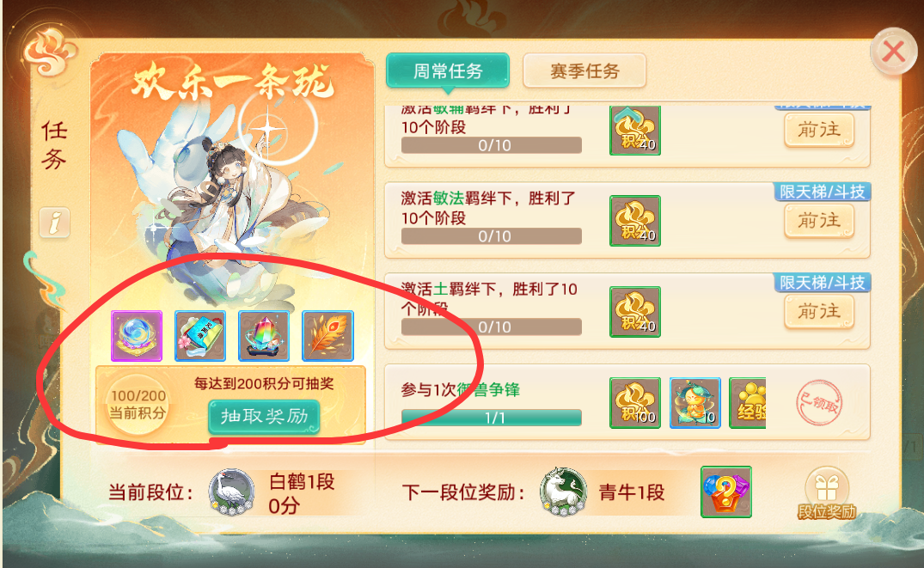The image size is (924, 568).
Task: Select the blue crystal orb reward icon
Action: tap(137, 336)
